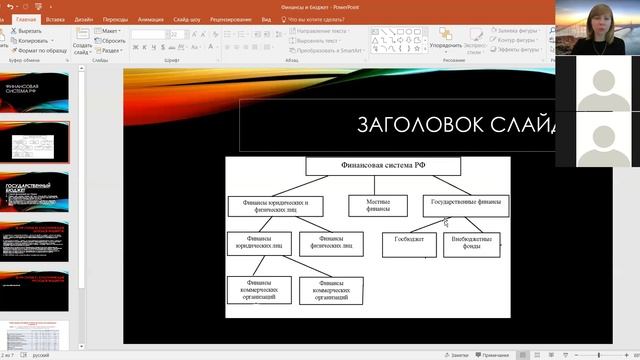640x360 pixels.
Task: Open Text direction (Направление текста) dropdown
Action: (319, 31)
